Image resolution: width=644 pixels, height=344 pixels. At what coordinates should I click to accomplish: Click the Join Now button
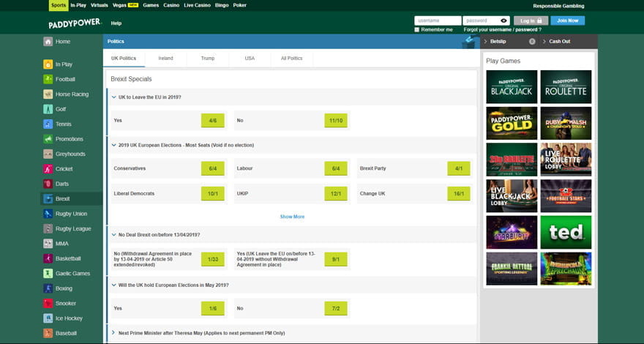click(x=568, y=20)
